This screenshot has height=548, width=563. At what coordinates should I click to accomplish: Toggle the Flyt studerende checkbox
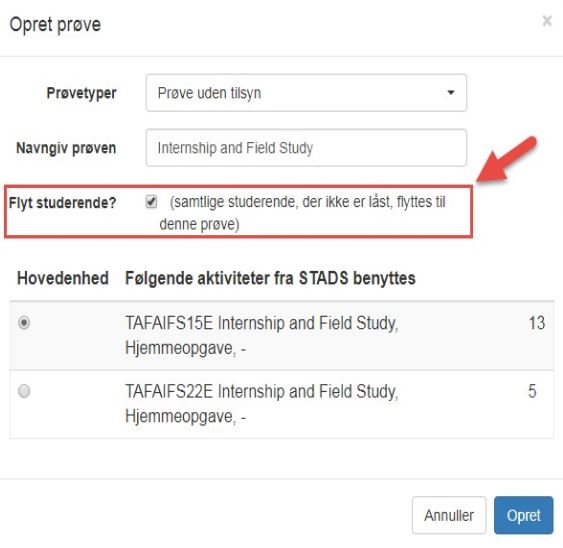pyautogui.click(x=151, y=201)
